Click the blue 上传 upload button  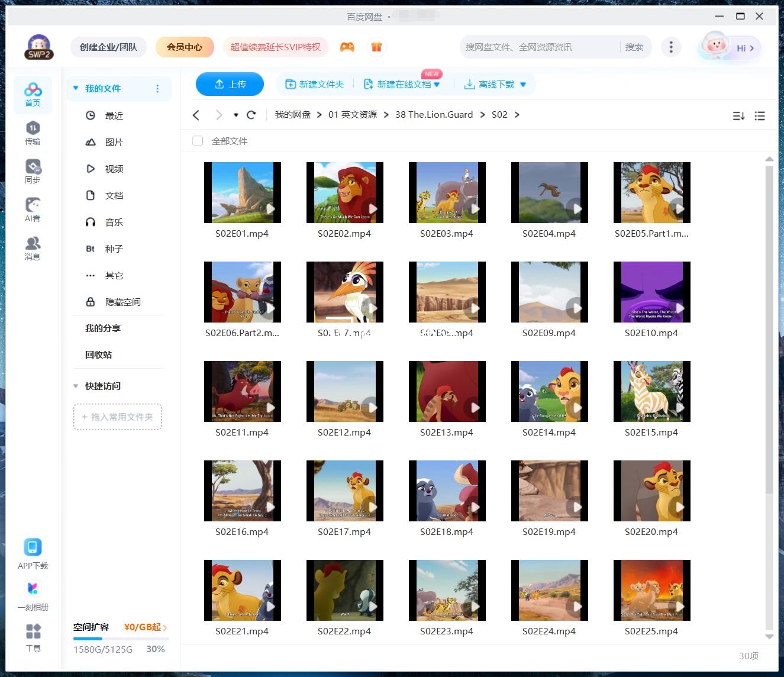click(x=230, y=85)
